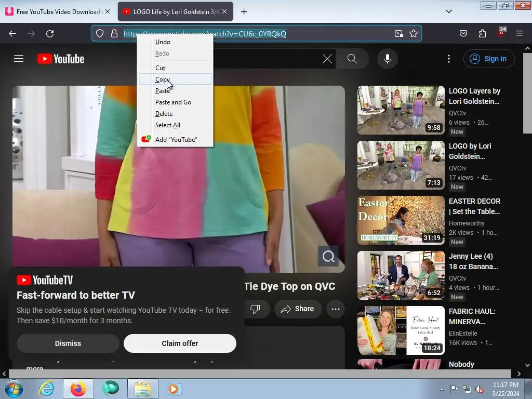Open the Firefox application hamburger menu
Viewport: 532px width, 399px height.
(x=520, y=34)
